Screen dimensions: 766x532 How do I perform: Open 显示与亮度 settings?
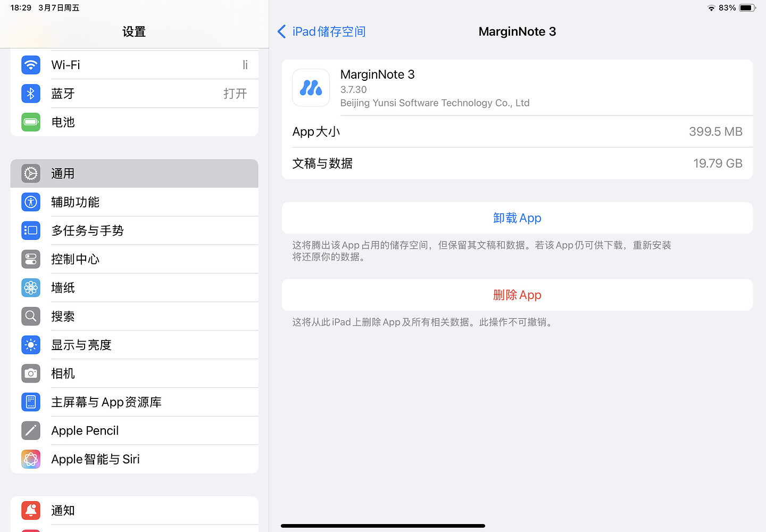click(134, 345)
